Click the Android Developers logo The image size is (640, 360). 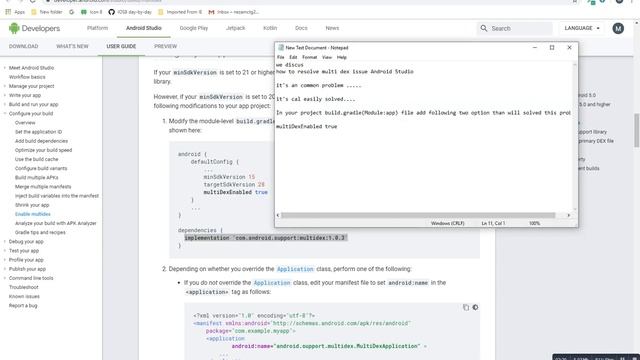34,28
